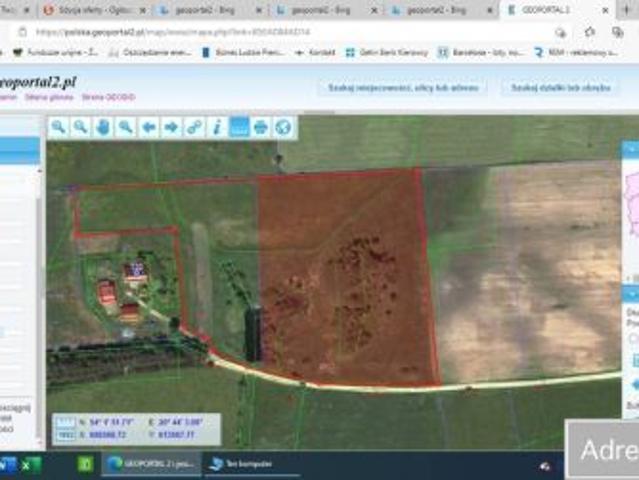Go to previous map view arrow
This screenshot has width=639, height=480.
pos(149,127)
